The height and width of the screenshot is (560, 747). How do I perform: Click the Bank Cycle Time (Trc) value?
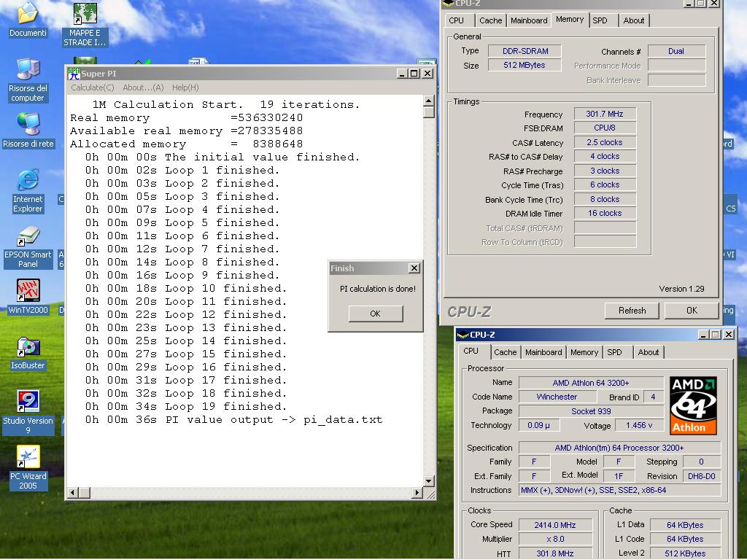click(x=605, y=199)
